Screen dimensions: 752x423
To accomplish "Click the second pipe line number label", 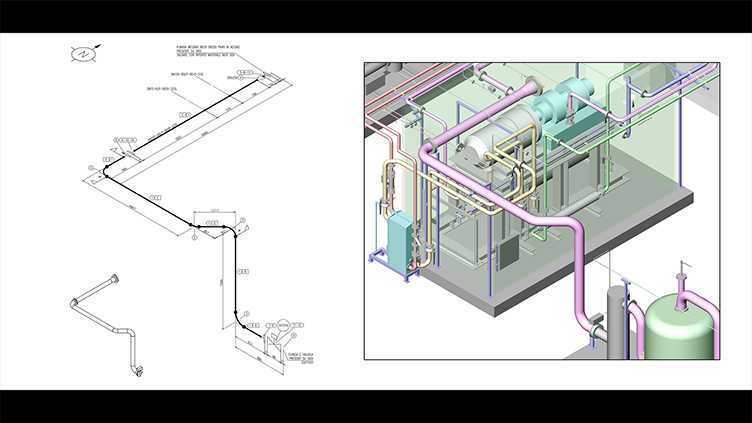I will [165, 88].
